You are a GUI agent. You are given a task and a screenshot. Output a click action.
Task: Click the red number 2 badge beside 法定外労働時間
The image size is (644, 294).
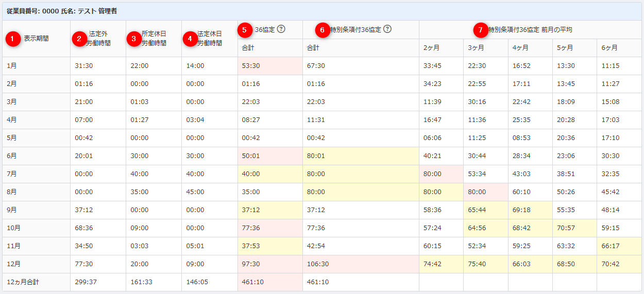(x=79, y=39)
